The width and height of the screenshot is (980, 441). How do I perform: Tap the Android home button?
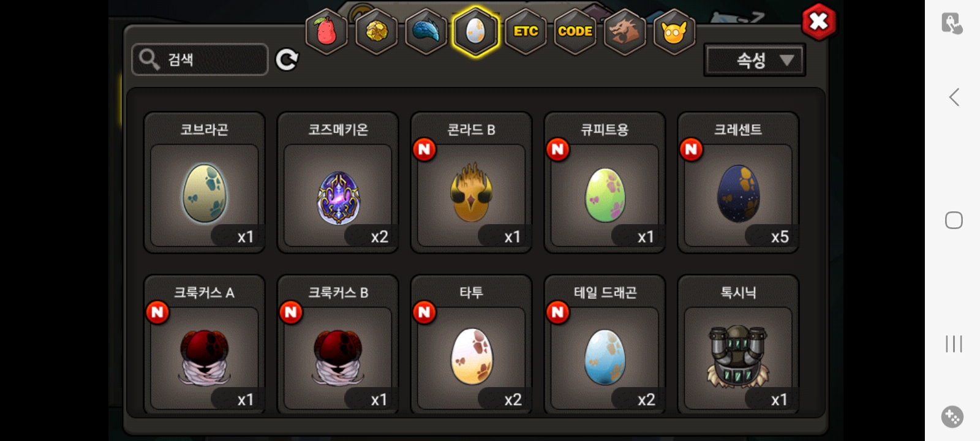click(954, 220)
